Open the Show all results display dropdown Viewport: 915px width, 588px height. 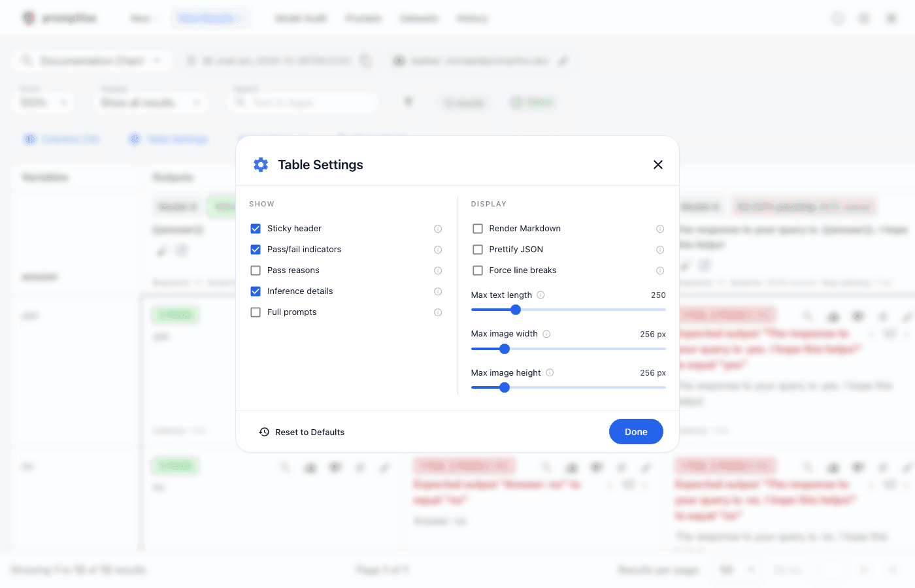click(x=150, y=102)
